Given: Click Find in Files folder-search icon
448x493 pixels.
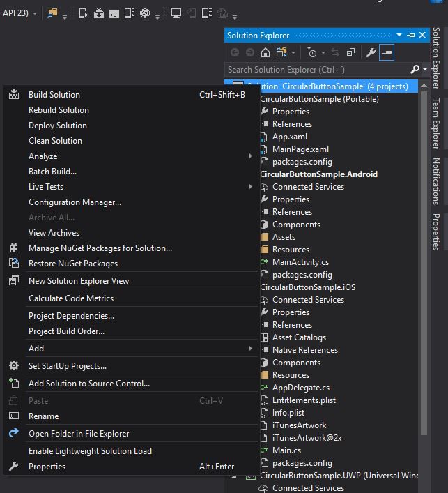Looking at the screenshot, I should tap(52, 13).
